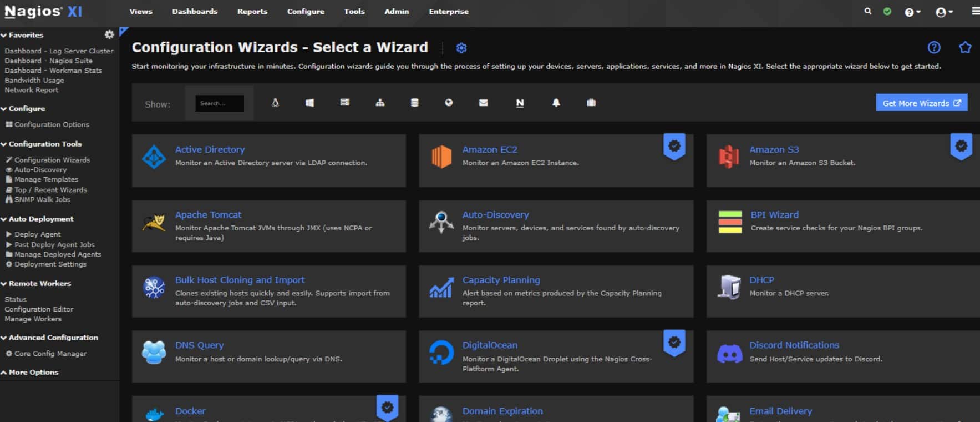
Task: Click the BPI Wizard striped icon
Action: pyautogui.click(x=730, y=222)
